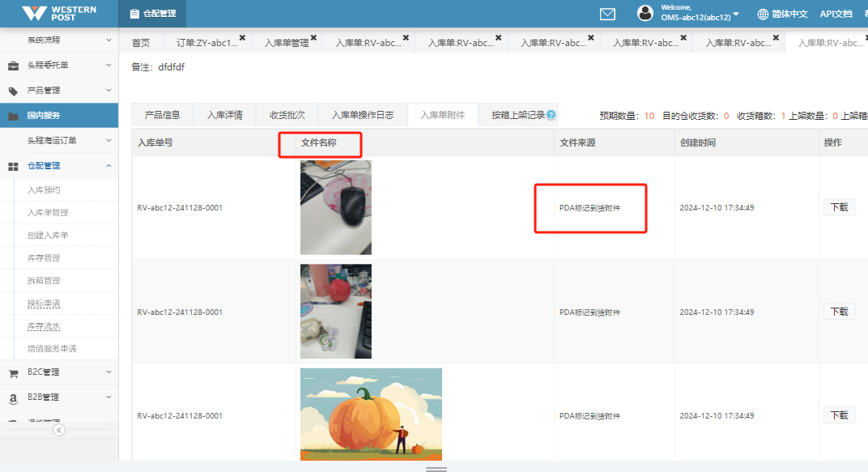The width and height of the screenshot is (868, 472).
Task: Close the 入库单管理 tab
Action: point(313,37)
